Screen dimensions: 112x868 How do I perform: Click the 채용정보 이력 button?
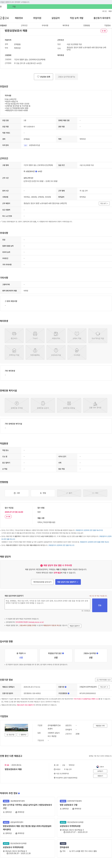[100, 726]
